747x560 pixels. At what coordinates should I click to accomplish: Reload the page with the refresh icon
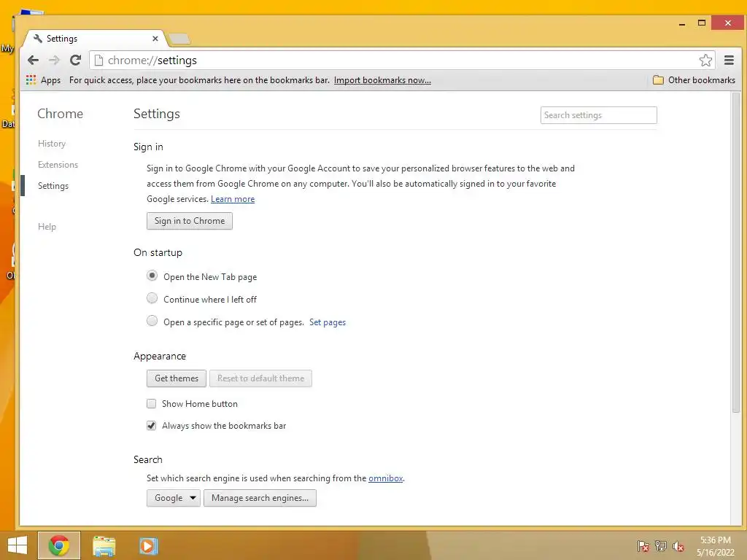75,60
